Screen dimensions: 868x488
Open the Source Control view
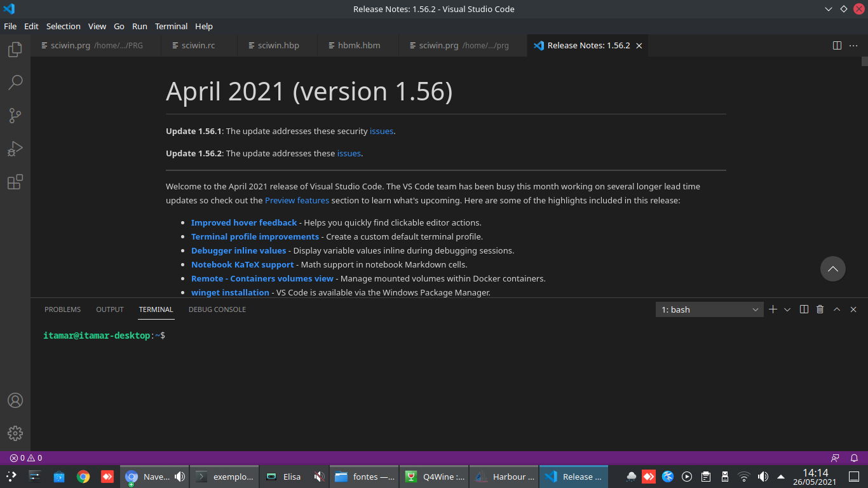[15, 116]
